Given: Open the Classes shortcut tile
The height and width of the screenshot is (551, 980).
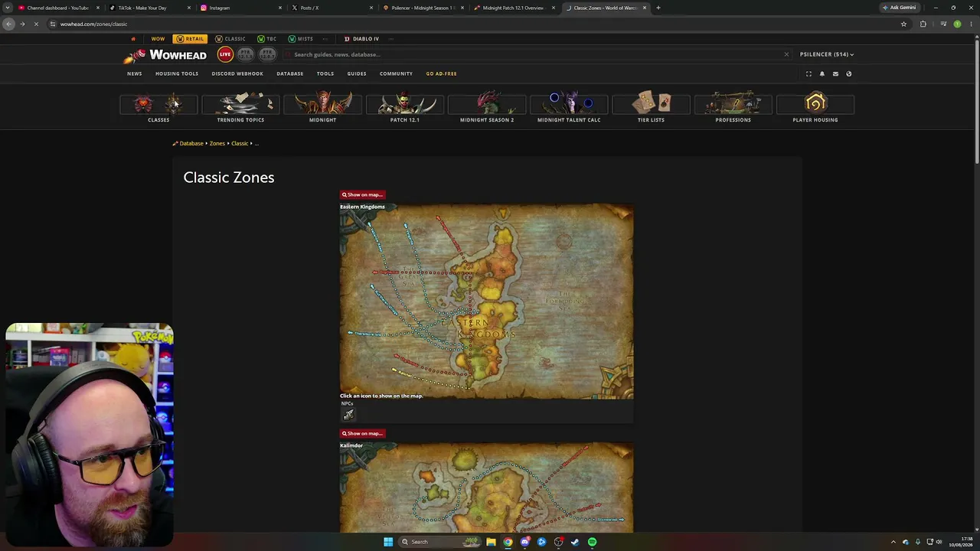Looking at the screenshot, I should [x=158, y=108].
